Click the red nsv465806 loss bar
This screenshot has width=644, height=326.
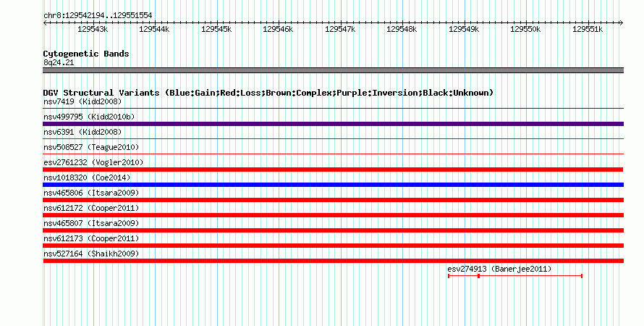[x=333, y=200]
